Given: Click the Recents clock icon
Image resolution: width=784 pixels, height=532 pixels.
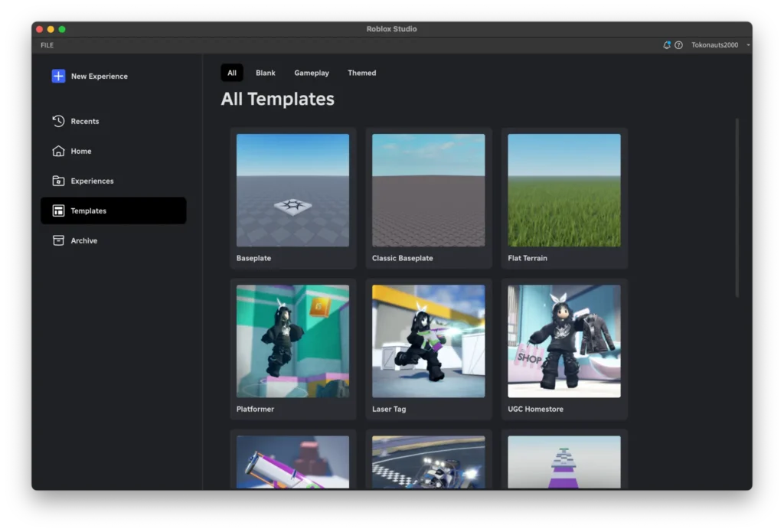Looking at the screenshot, I should pos(58,121).
